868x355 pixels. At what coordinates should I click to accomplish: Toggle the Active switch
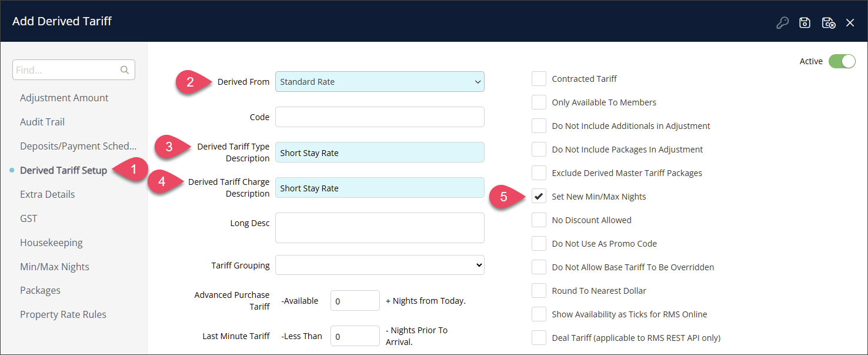[842, 61]
